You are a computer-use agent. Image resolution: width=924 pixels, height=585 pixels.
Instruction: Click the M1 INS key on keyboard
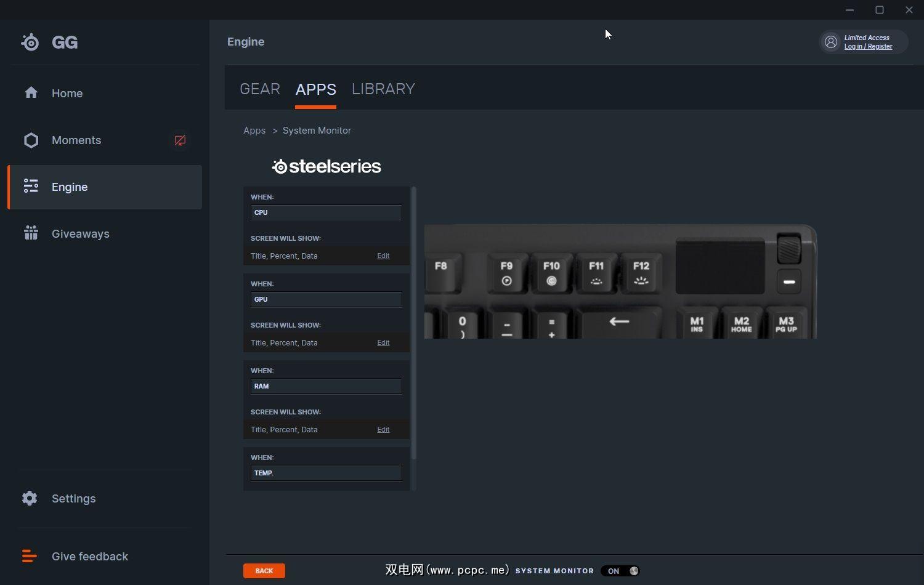[x=697, y=323]
